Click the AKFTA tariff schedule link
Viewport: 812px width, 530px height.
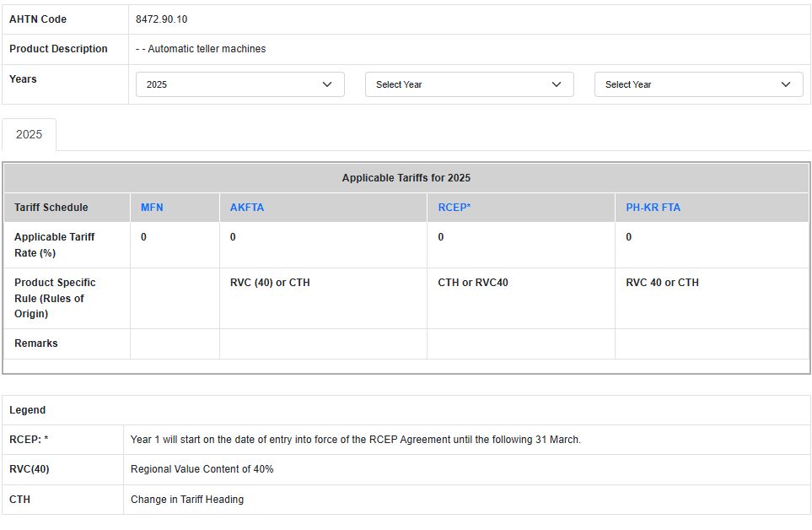click(247, 208)
